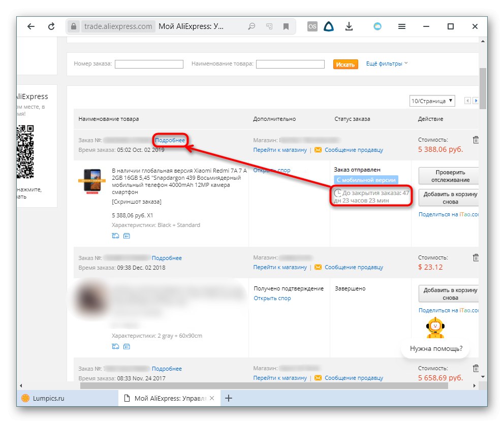
Task: Click Перейти к магазину in the Nov. 24 2017 order
Action: tap(280, 378)
